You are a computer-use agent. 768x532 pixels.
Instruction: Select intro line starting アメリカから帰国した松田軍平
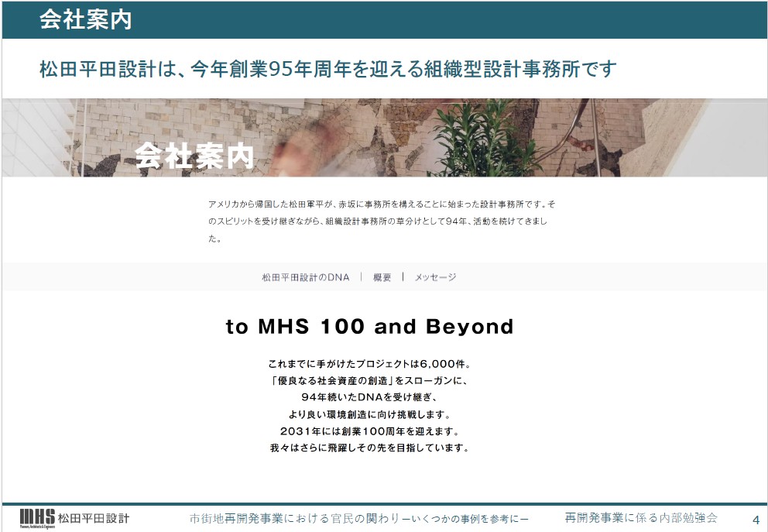382,204
